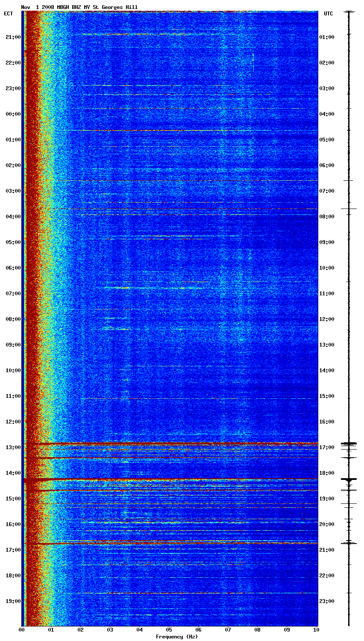This screenshot has width=364, height=641.
Task: Click the 11:00 ECT time label
Action: coord(13,396)
